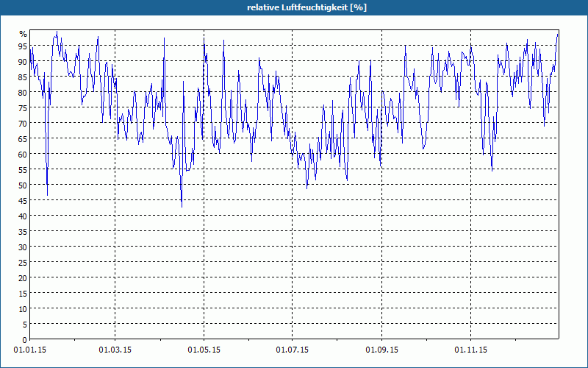The image size is (588, 368).
Task: Click the y-axis value 5
Action: (x=25, y=325)
